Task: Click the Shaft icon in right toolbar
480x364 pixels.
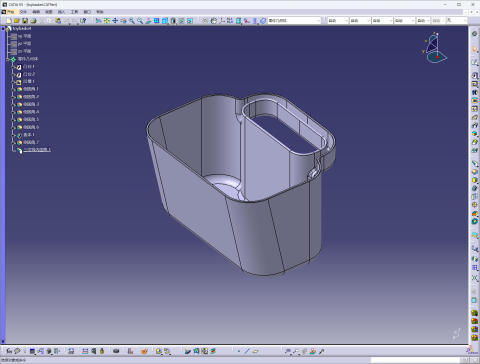Action: click(475, 92)
